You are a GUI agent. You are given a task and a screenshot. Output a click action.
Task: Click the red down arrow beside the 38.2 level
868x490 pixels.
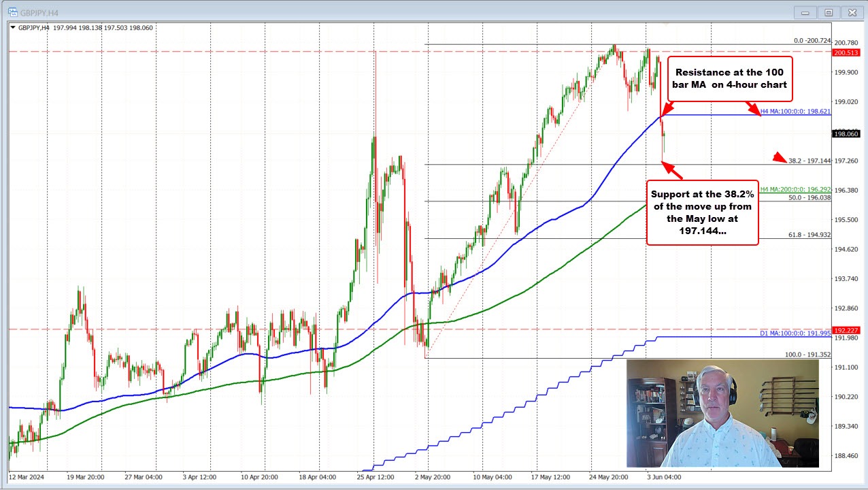[x=778, y=158]
